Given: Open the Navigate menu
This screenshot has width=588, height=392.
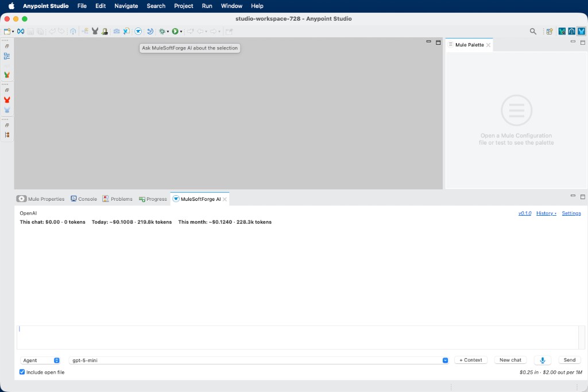Looking at the screenshot, I should point(126,6).
